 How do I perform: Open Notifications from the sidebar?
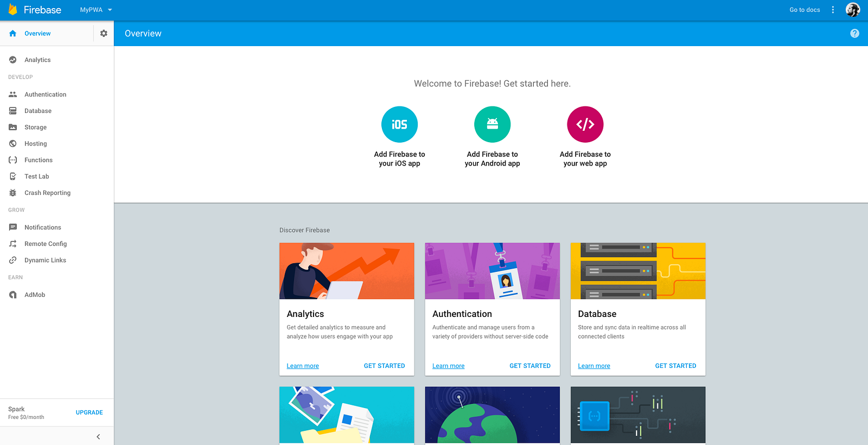tap(42, 227)
